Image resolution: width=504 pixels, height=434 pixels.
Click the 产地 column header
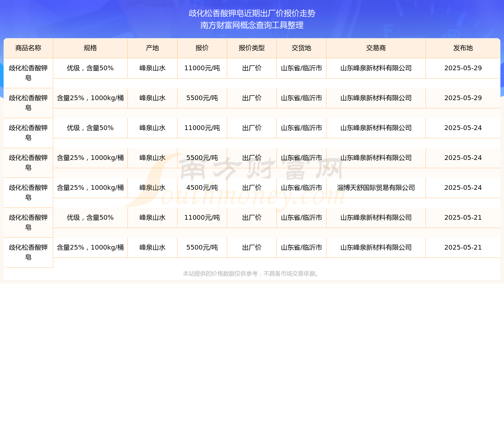pyautogui.click(x=153, y=48)
